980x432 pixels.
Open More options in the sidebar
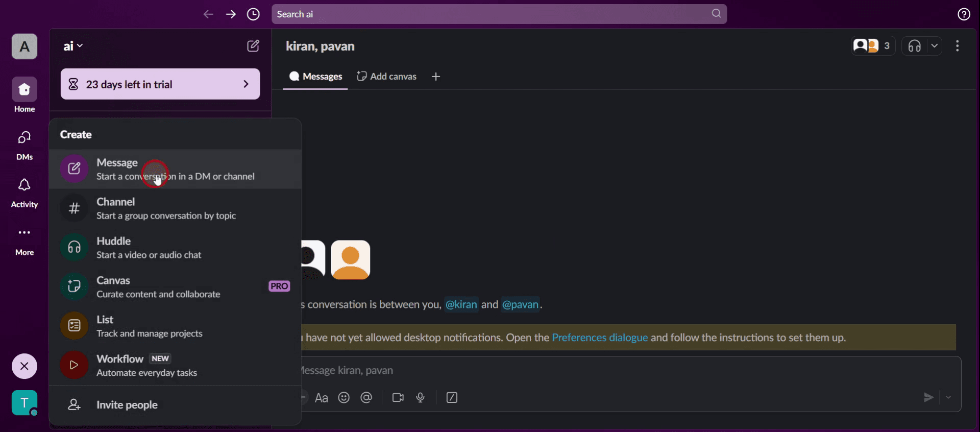(24, 241)
